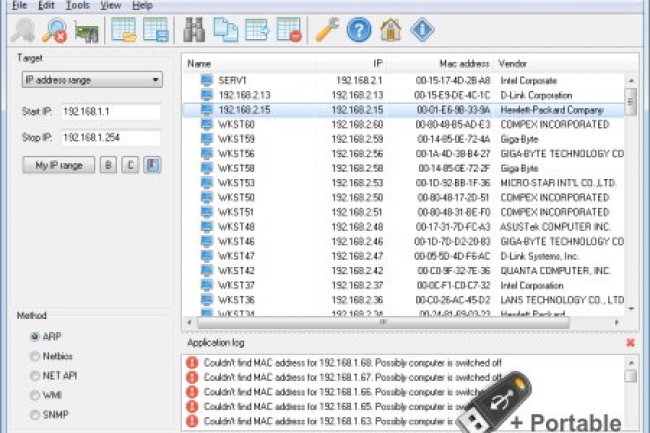Click the stop scan magnifier icon

pos(57,30)
